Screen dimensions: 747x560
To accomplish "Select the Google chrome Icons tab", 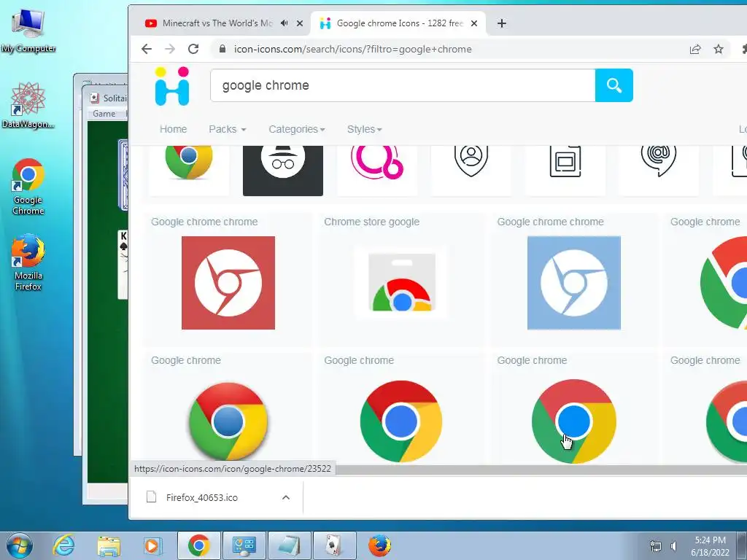I will [x=399, y=23].
